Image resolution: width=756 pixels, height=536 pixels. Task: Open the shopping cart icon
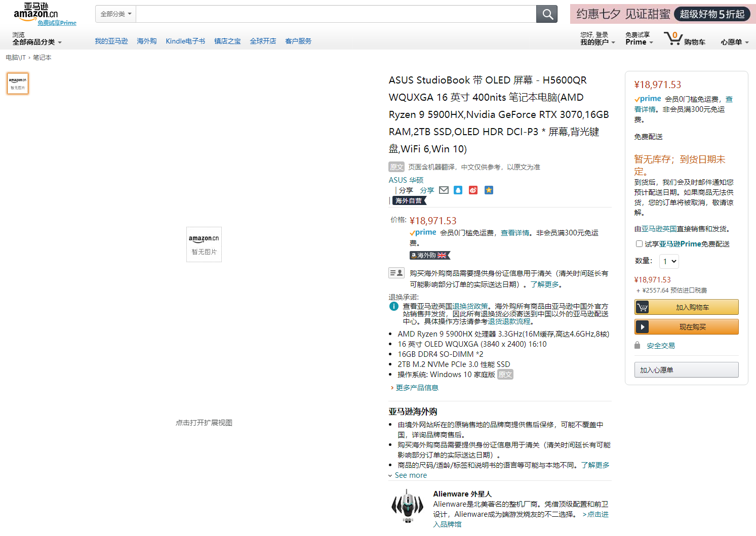coord(673,38)
